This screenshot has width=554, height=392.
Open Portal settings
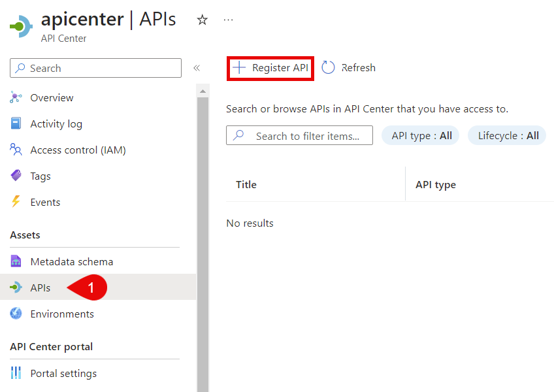[x=63, y=374]
